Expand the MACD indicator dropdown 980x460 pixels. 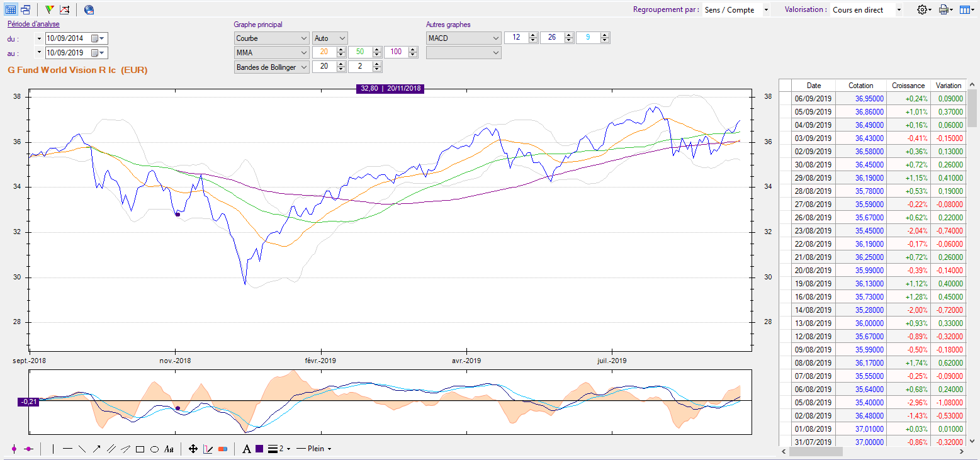tap(463, 38)
